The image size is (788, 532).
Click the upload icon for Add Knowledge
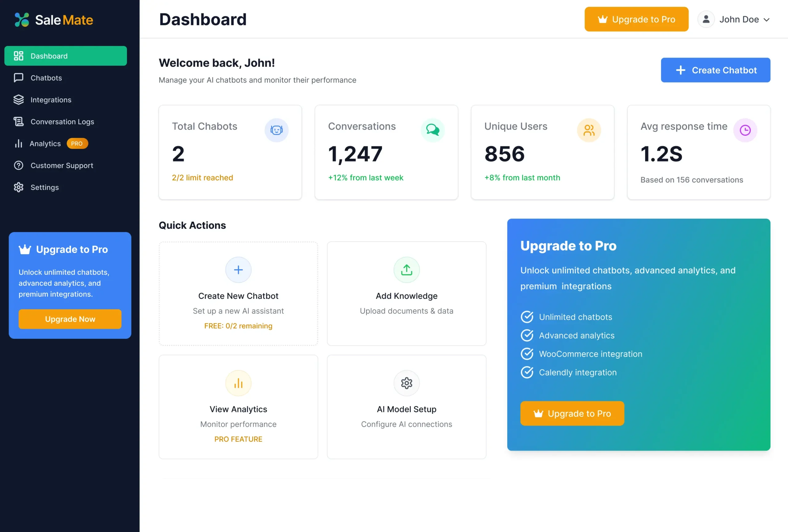tap(407, 270)
